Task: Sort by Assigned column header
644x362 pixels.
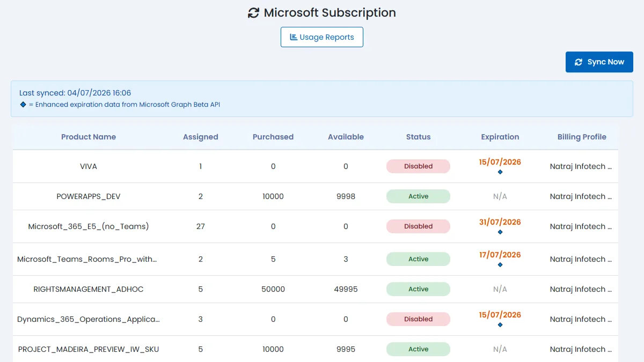Action: [x=201, y=137]
